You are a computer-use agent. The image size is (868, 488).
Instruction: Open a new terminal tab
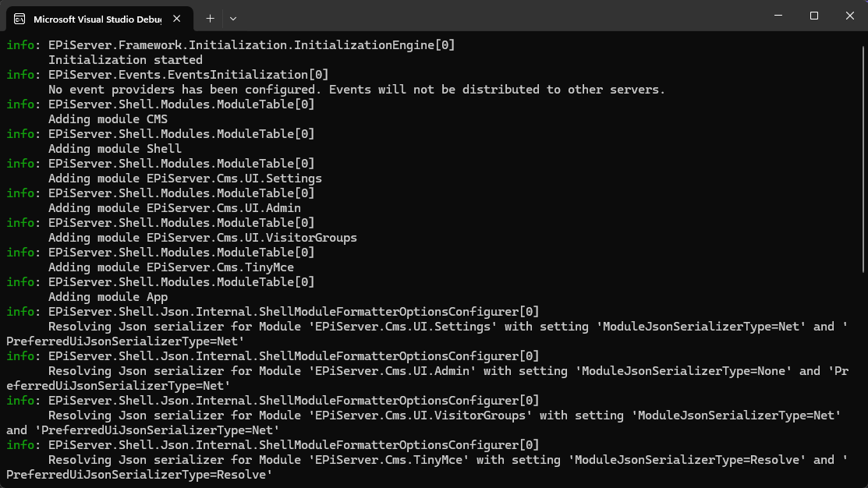point(210,18)
